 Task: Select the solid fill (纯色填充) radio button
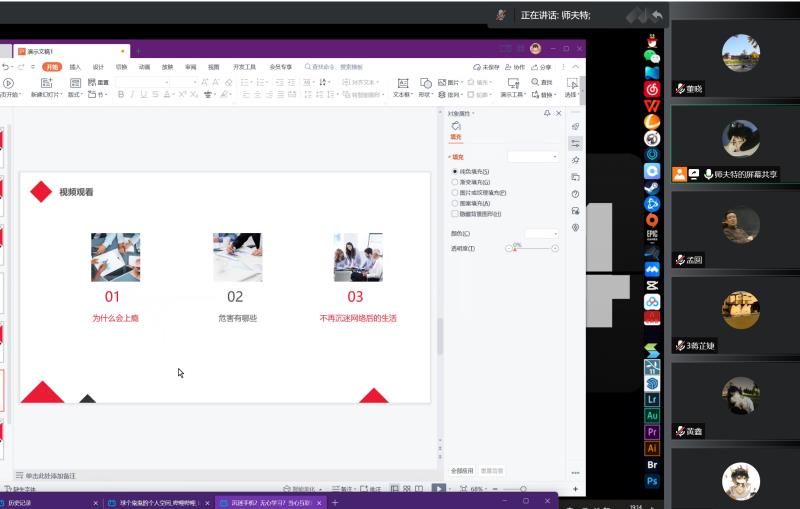point(455,172)
